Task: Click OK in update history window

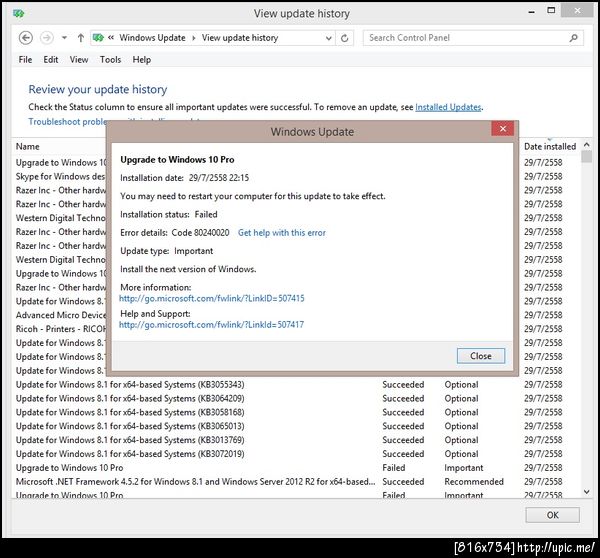Action: (552, 515)
